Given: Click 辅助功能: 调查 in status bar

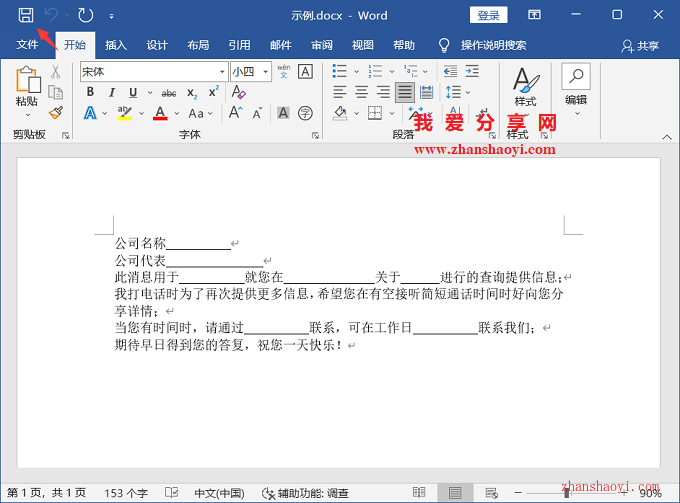Looking at the screenshot, I should tap(306, 493).
